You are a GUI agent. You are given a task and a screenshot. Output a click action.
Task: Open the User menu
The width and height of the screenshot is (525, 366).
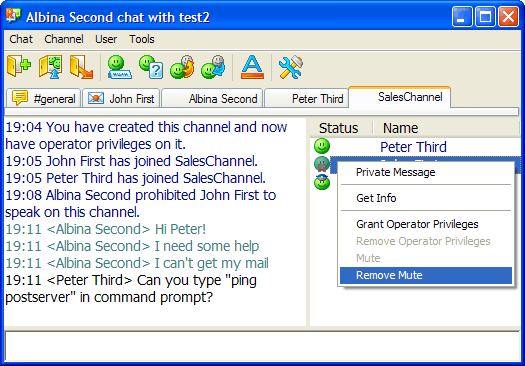(x=106, y=39)
